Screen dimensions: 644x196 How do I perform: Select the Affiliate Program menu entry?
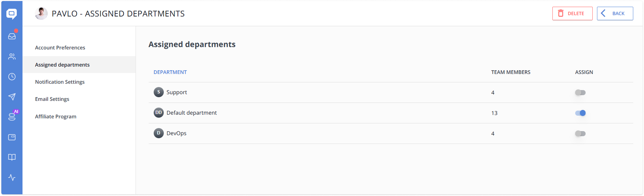point(56,116)
